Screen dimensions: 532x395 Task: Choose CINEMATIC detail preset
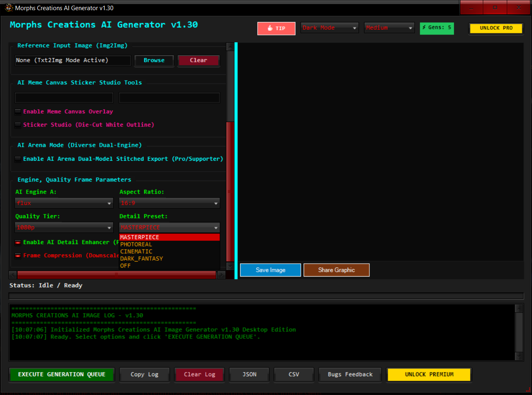click(169, 251)
